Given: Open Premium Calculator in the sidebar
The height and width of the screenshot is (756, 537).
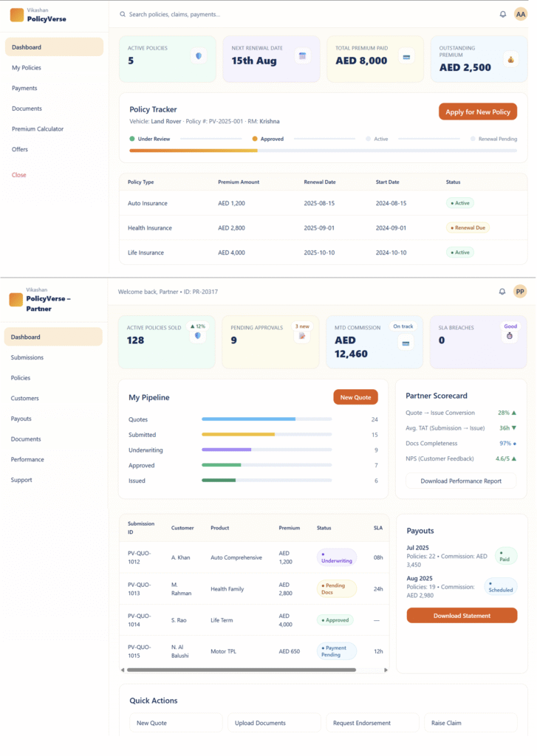Looking at the screenshot, I should [x=38, y=129].
